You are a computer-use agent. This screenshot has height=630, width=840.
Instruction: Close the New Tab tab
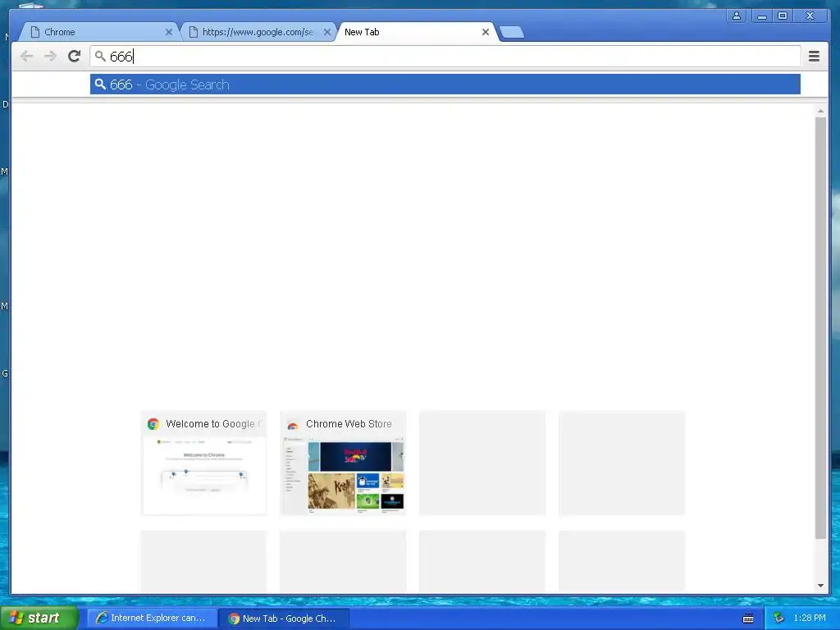(x=486, y=32)
